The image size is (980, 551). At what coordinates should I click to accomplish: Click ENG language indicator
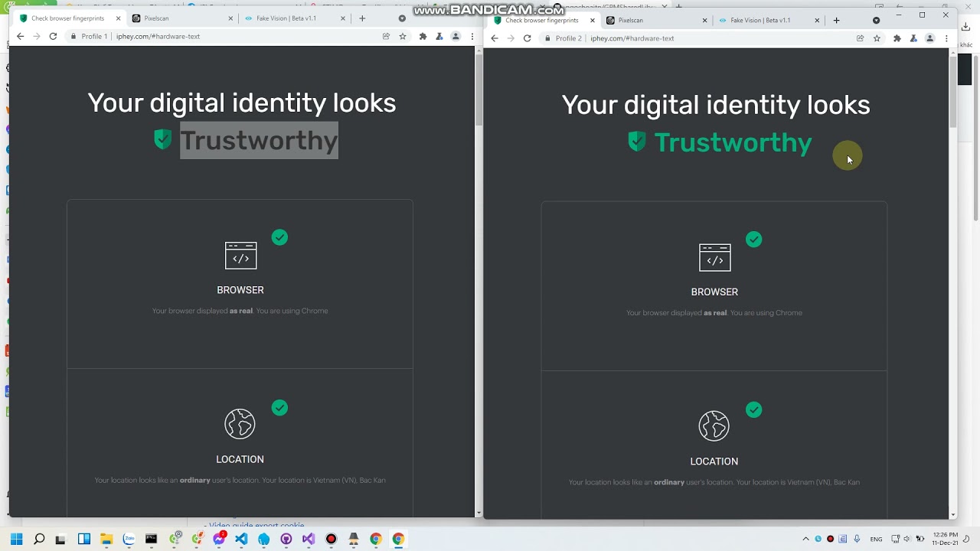[x=876, y=539]
